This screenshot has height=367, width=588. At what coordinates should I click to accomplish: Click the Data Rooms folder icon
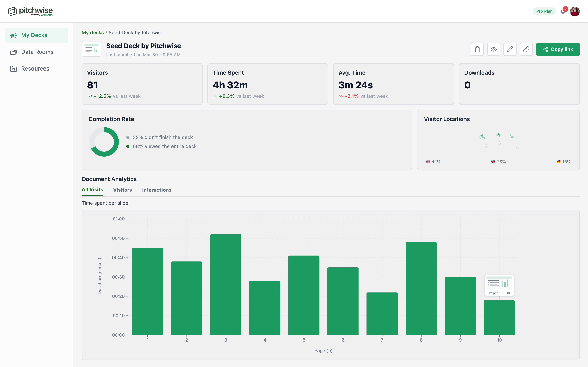pos(13,52)
